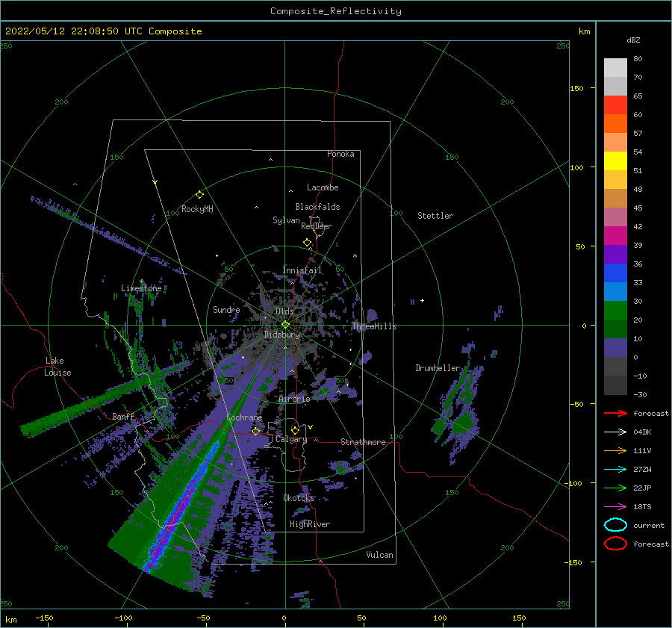The height and width of the screenshot is (628, 672).
Task: Click the Sylvan label
Action: [286, 220]
